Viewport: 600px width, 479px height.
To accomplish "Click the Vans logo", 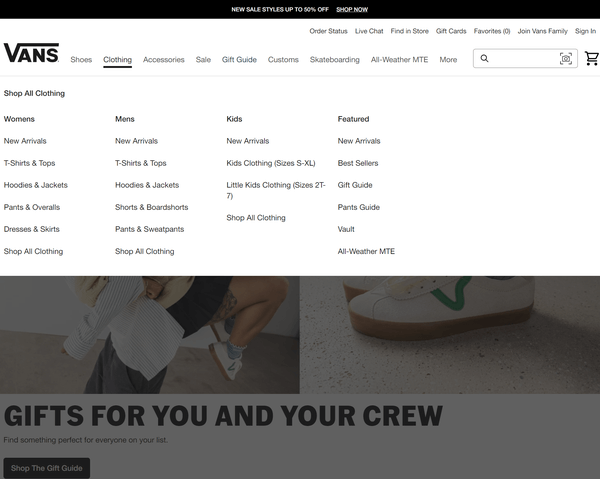I will (31, 53).
